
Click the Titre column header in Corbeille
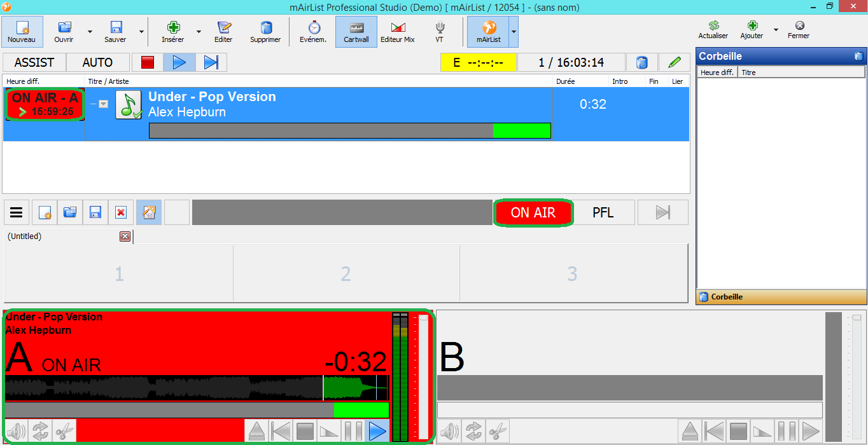coord(802,72)
